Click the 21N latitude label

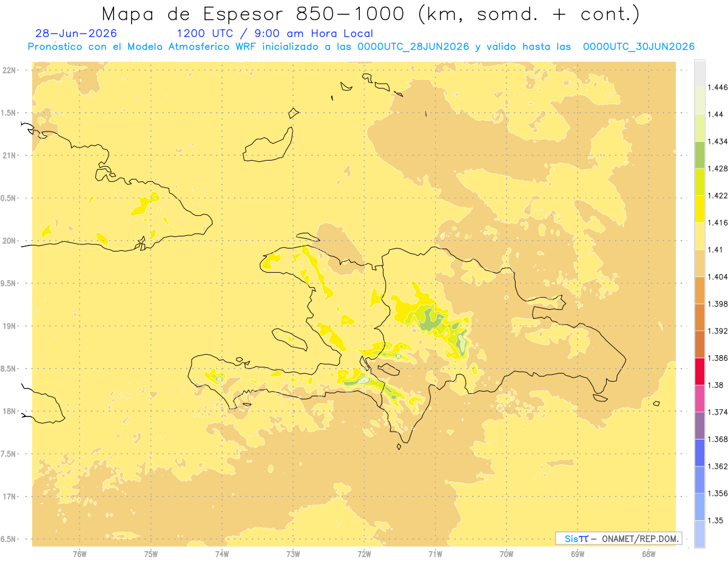[x=10, y=156]
